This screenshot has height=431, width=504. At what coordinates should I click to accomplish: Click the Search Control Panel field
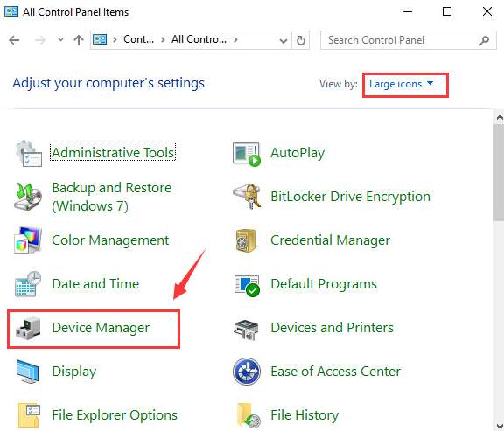(x=409, y=40)
